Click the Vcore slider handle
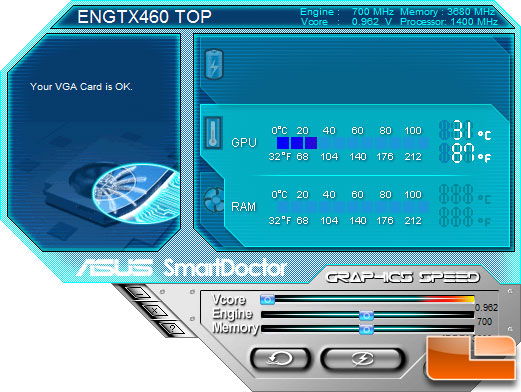 point(267,299)
